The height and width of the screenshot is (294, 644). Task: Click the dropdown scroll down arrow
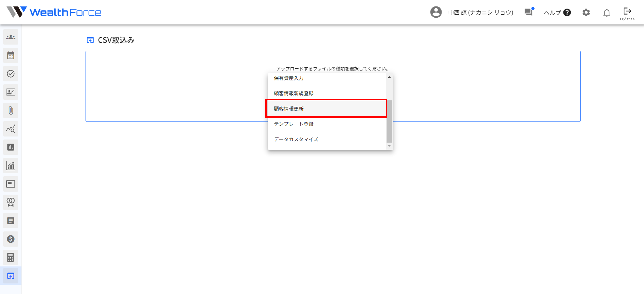click(389, 146)
